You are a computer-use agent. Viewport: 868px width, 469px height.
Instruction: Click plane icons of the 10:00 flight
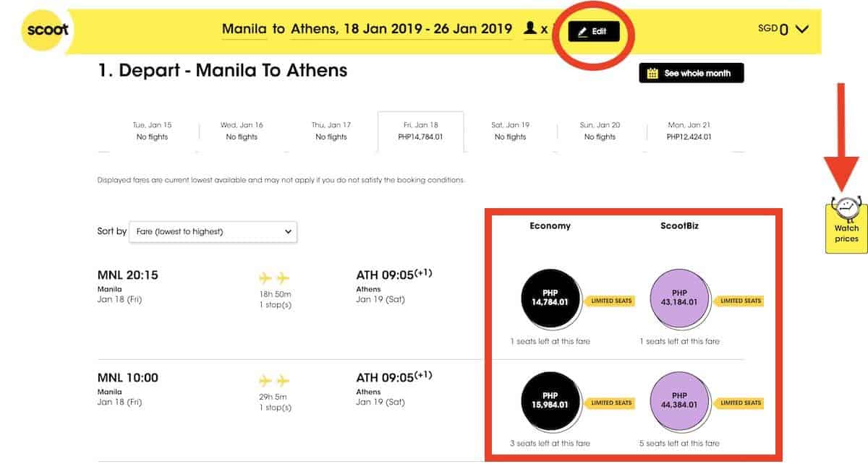[274, 381]
